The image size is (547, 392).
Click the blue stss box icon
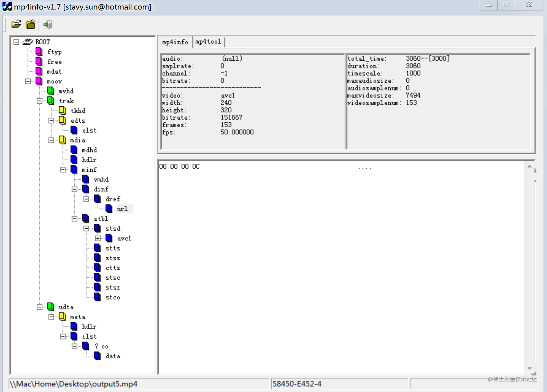point(97,258)
